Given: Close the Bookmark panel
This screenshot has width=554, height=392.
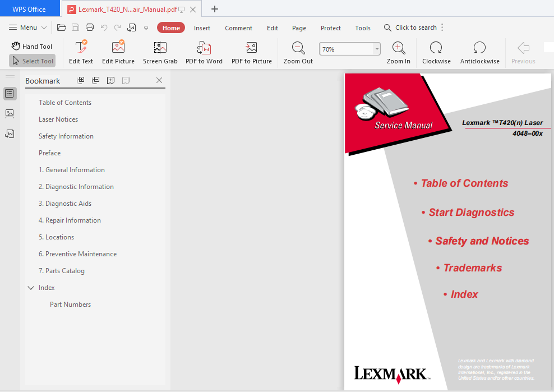Looking at the screenshot, I should pos(159,80).
